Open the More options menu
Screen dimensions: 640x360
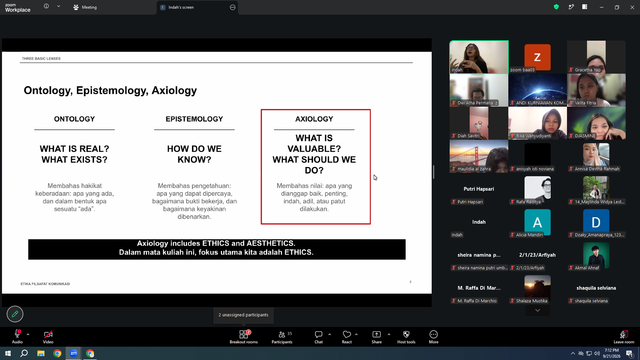pyautogui.click(x=433, y=336)
